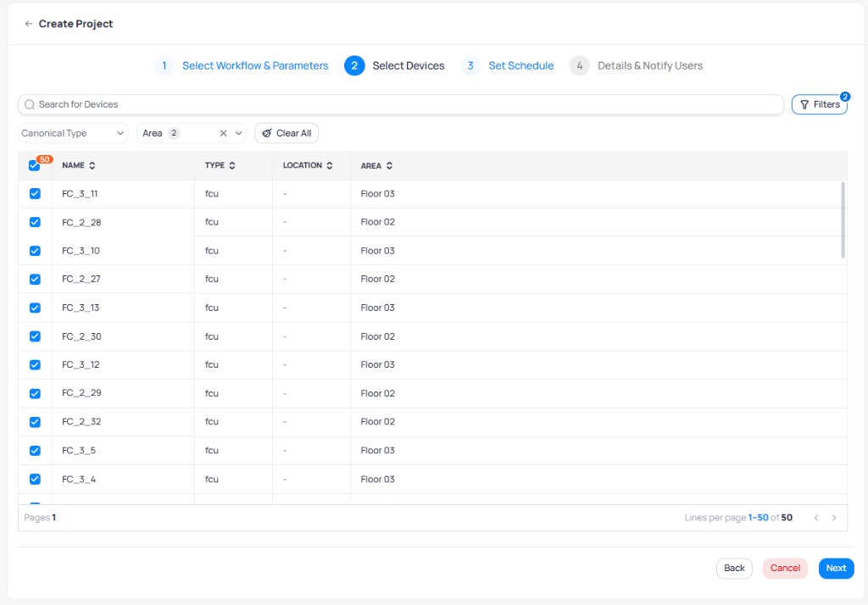Uncheck device FC_3_12
868x605 pixels.
35,364
